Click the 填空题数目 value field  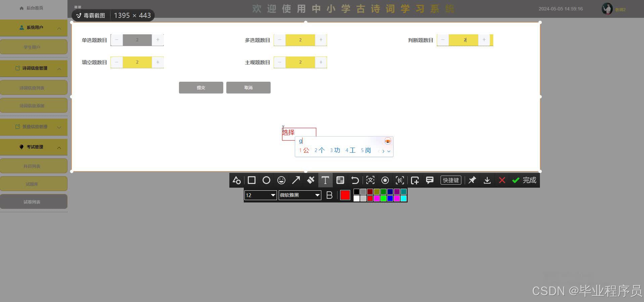point(137,62)
